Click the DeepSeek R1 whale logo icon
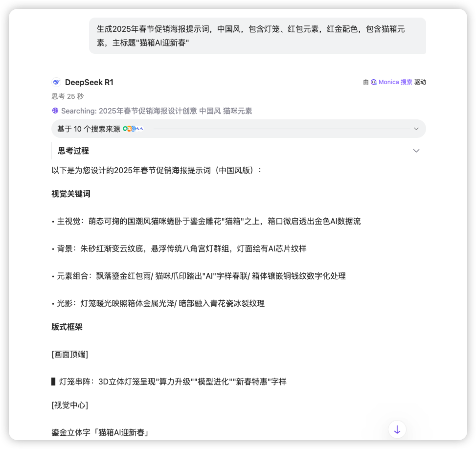476x449 pixels. click(x=56, y=82)
